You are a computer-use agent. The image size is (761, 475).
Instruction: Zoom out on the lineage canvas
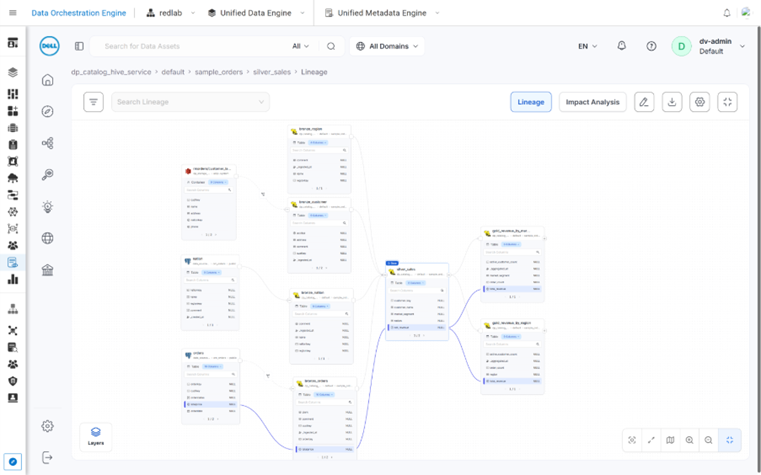(x=709, y=440)
